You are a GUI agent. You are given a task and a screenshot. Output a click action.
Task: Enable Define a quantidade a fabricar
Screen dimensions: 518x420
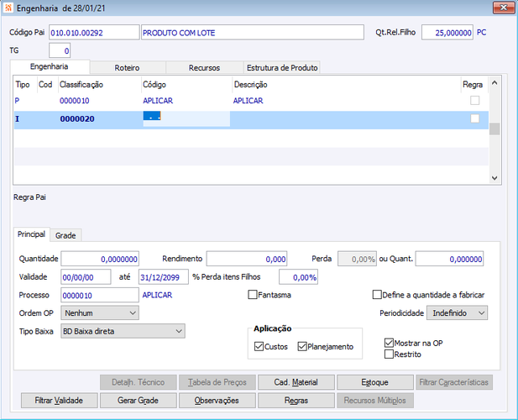(377, 295)
